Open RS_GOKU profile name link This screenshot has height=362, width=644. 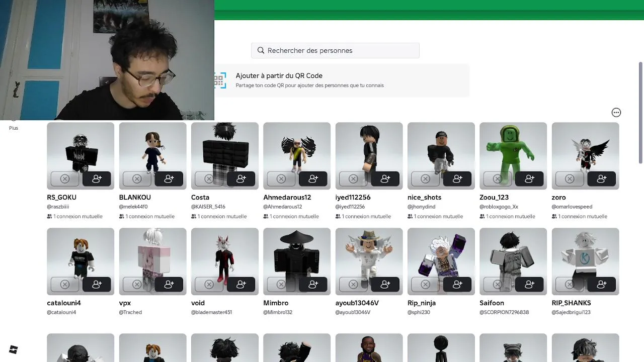[x=61, y=198]
